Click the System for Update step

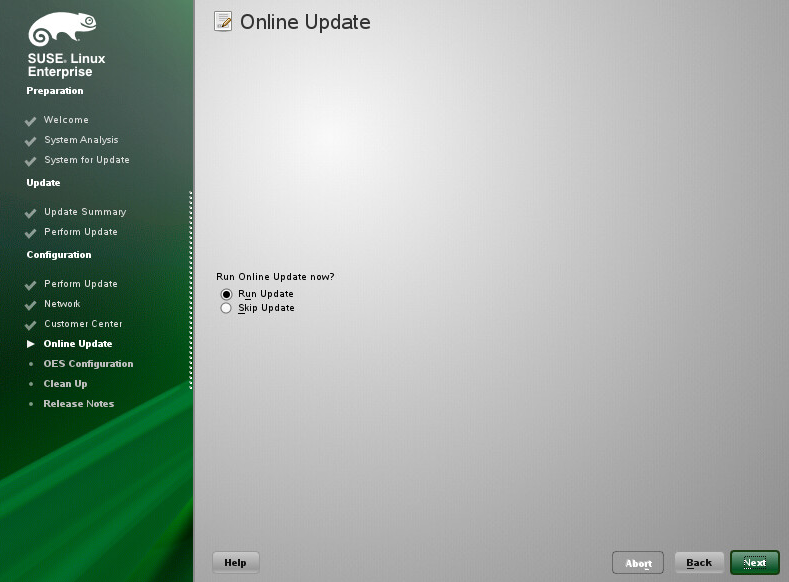point(87,160)
